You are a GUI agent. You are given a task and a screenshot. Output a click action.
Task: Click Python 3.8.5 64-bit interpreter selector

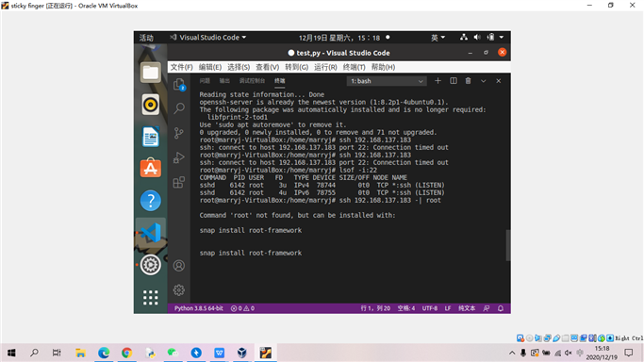click(x=199, y=308)
